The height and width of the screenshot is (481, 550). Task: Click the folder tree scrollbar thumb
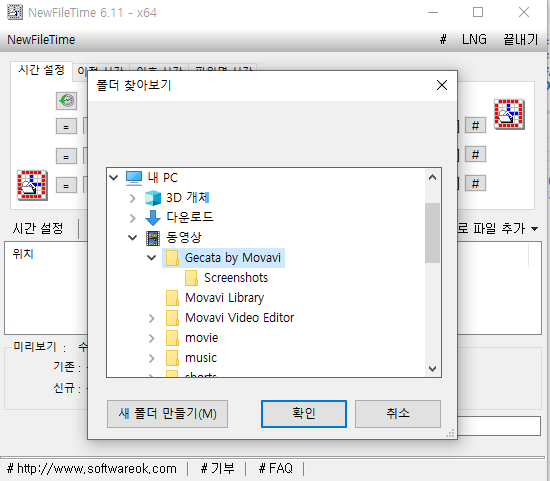[x=432, y=233]
